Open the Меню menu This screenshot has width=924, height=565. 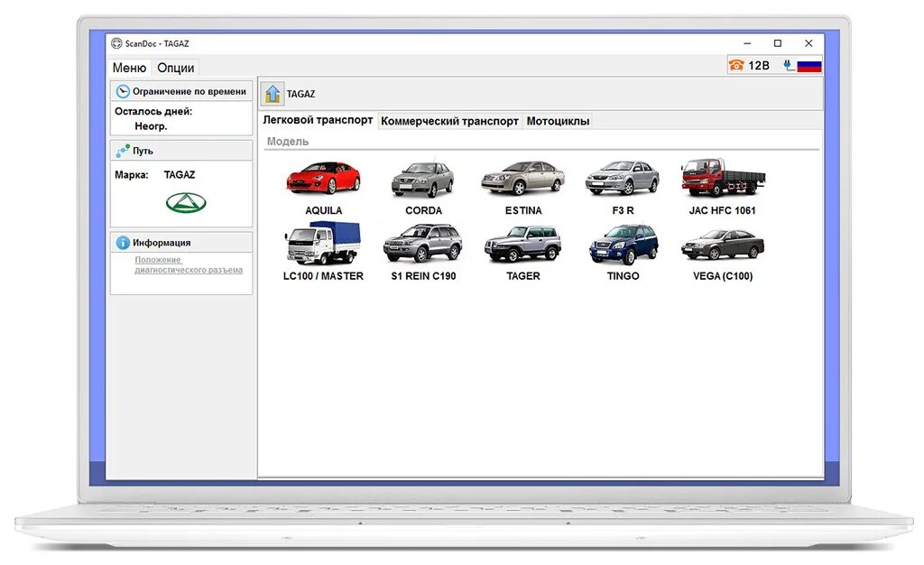tap(129, 68)
